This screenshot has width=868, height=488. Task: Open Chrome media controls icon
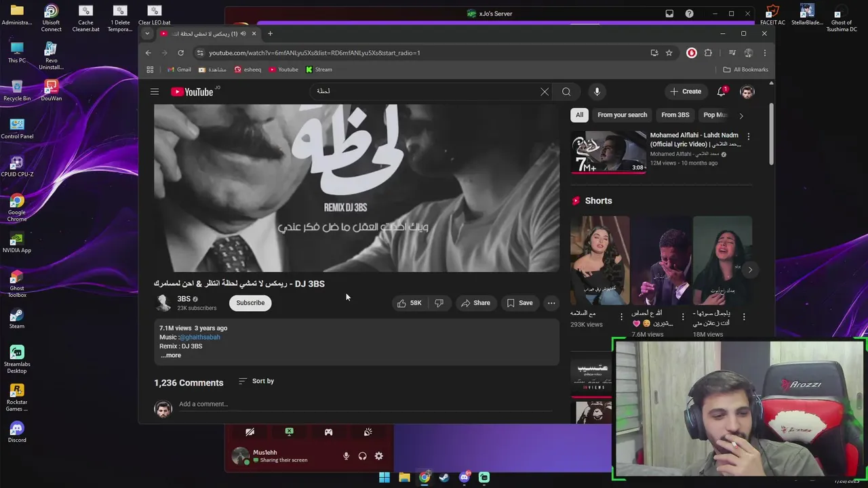(x=732, y=53)
